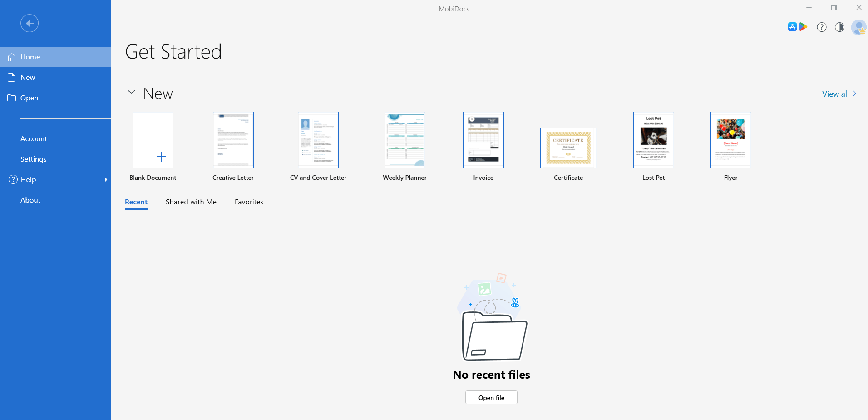Viewport: 868px width, 420px height.
Task: Click the View all link
Action: click(835, 94)
